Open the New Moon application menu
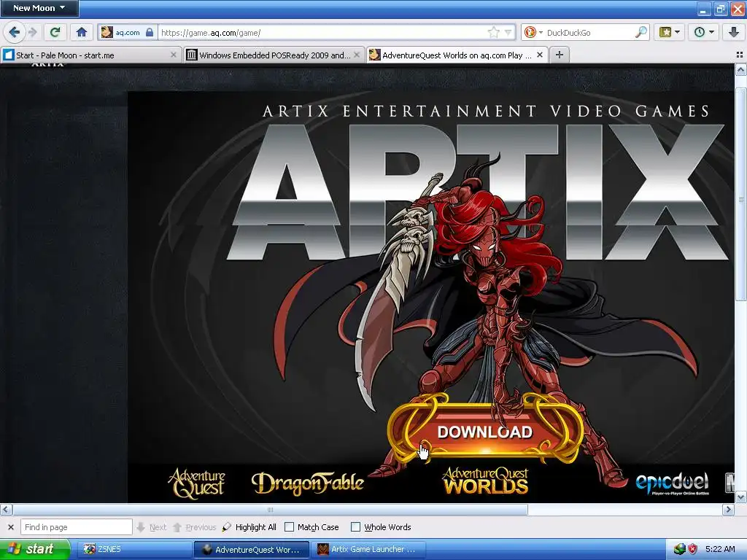This screenshot has height=560, width=747. tap(39, 8)
